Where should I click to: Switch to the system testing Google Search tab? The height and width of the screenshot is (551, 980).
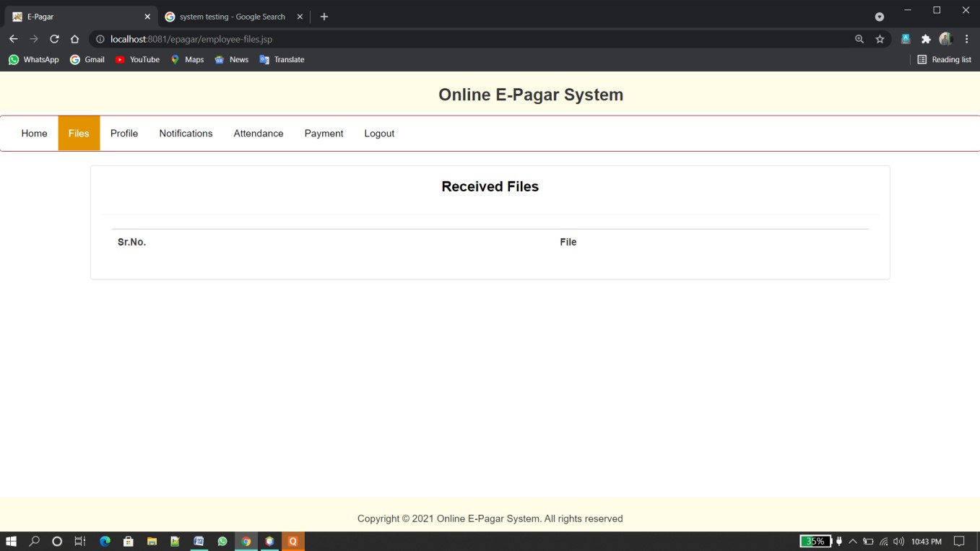[231, 16]
